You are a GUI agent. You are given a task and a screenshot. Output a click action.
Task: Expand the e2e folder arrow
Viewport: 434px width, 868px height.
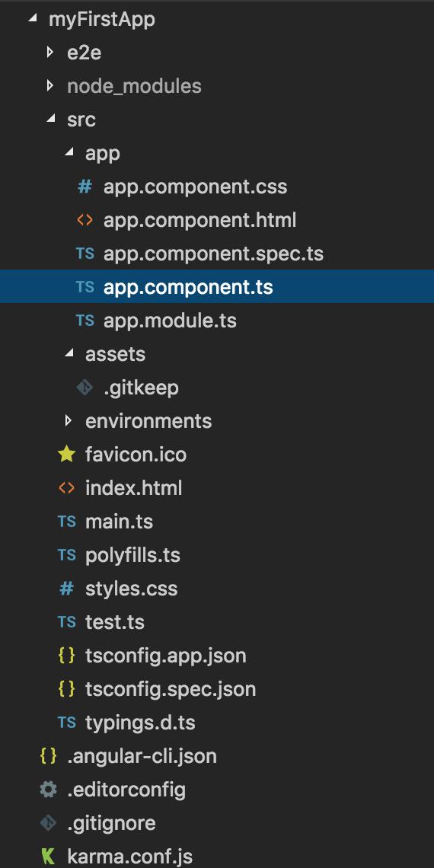point(50,53)
